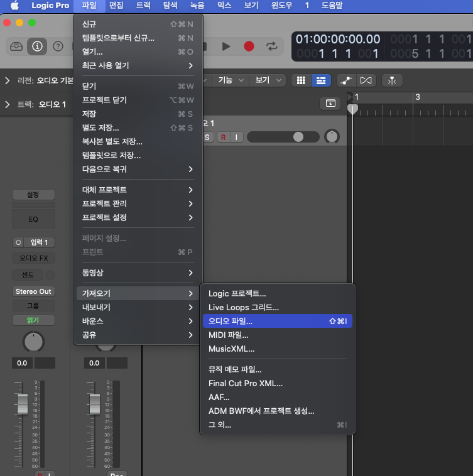Click the track import download icon
This screenshot has height=476, width=473.
pyautogui.click(x=330, y=103)
